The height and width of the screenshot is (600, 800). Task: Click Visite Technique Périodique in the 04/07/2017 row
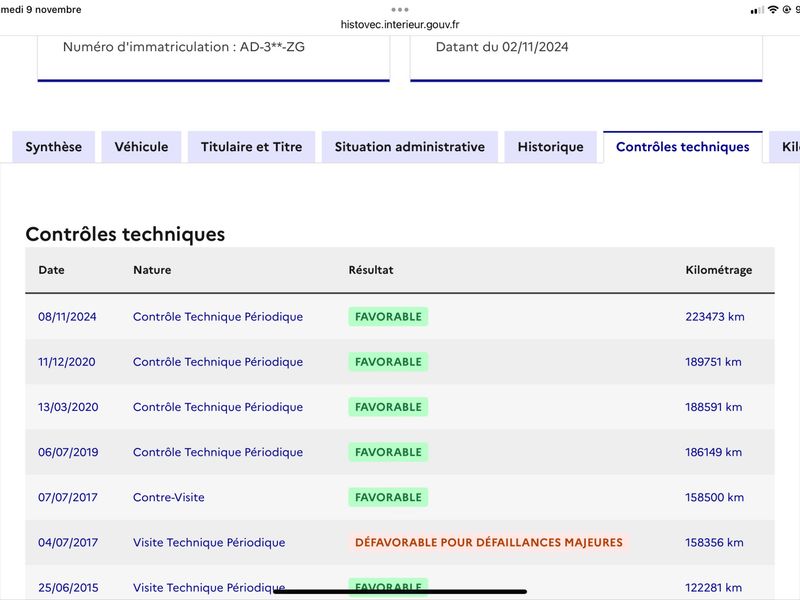click(x=209, y=542)
